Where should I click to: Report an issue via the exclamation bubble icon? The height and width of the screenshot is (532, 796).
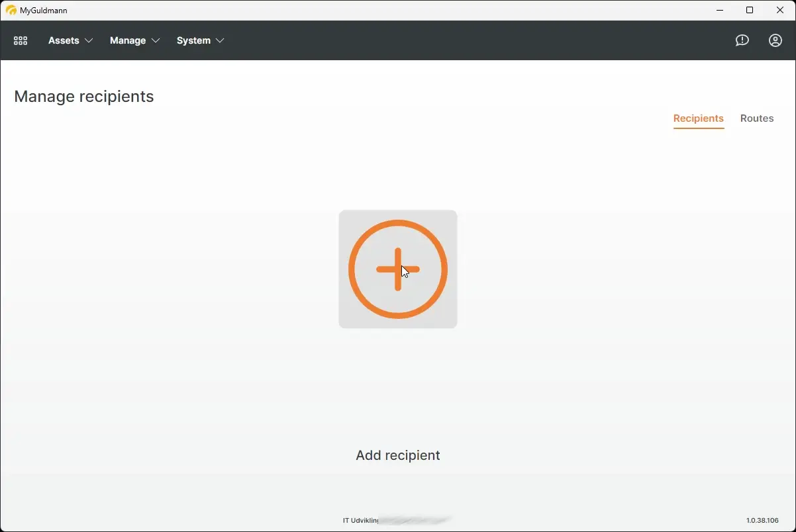742,40
